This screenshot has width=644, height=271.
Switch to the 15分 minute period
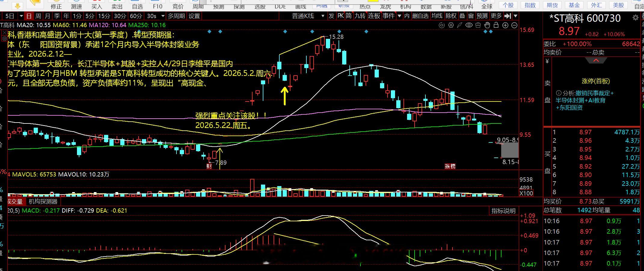(104, 16)
